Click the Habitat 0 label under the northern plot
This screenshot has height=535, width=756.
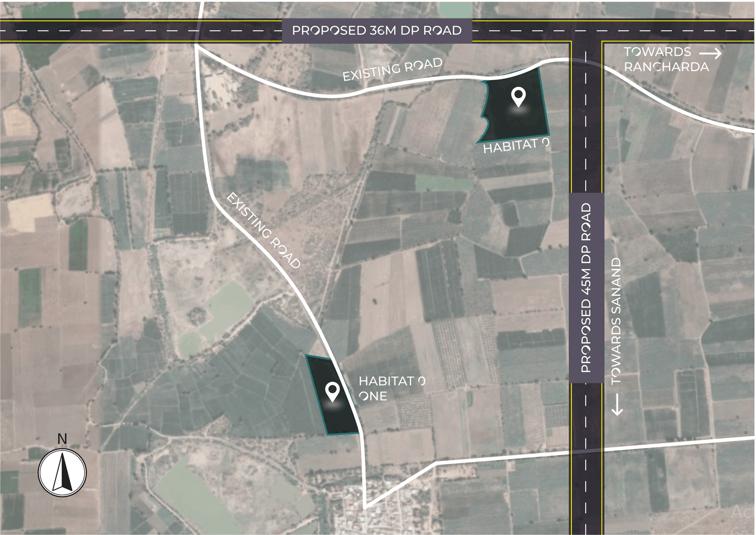[x=516, y=146]
